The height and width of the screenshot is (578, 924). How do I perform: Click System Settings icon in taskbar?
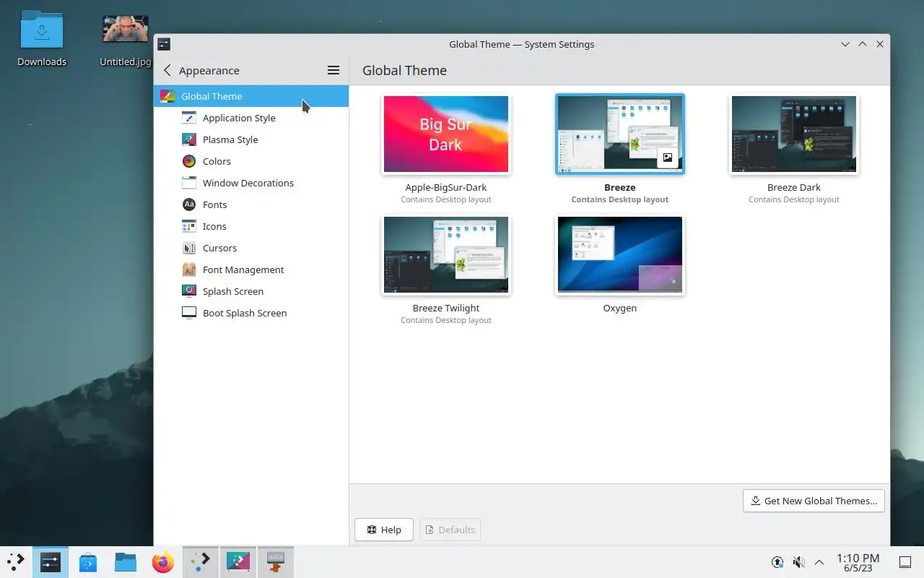(51, 561)
